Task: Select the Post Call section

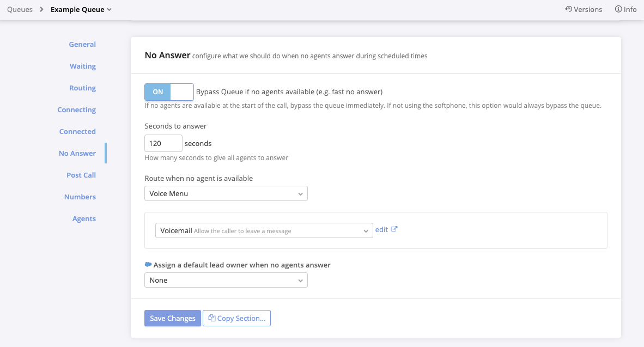Action: 81,175
